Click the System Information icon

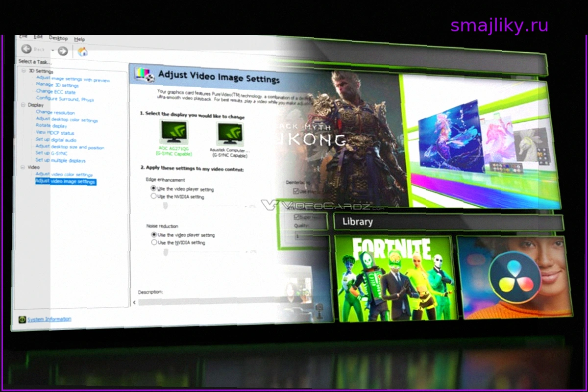click(x=22, y=319)
